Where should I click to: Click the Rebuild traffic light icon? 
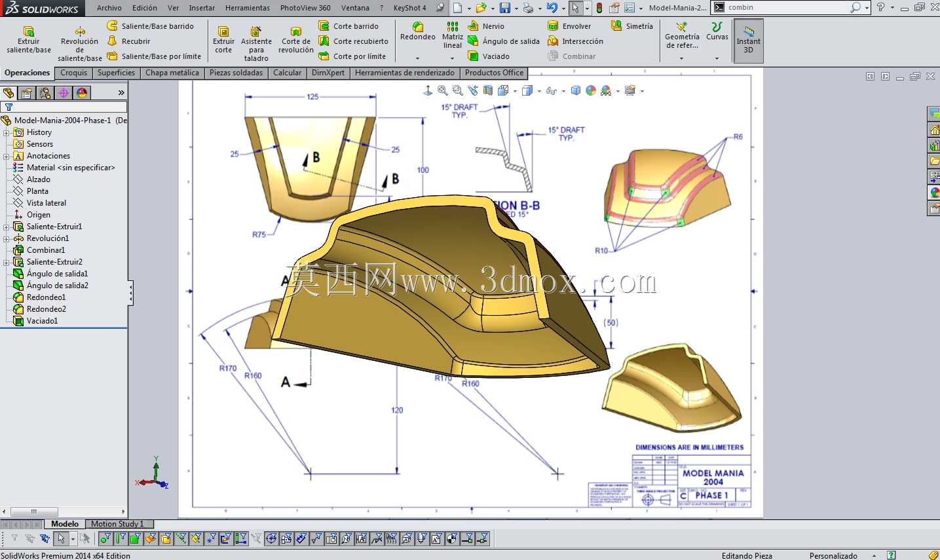[599, 8]
